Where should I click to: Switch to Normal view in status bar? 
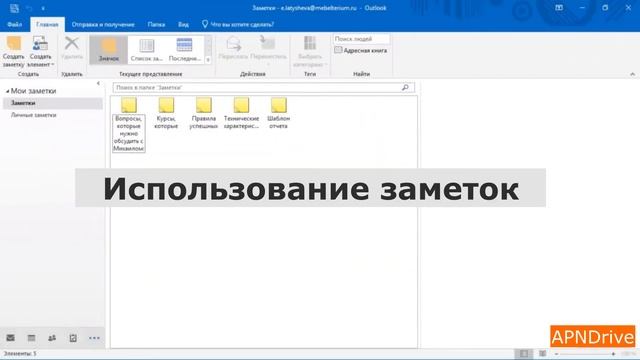click(x=524, y=353)
